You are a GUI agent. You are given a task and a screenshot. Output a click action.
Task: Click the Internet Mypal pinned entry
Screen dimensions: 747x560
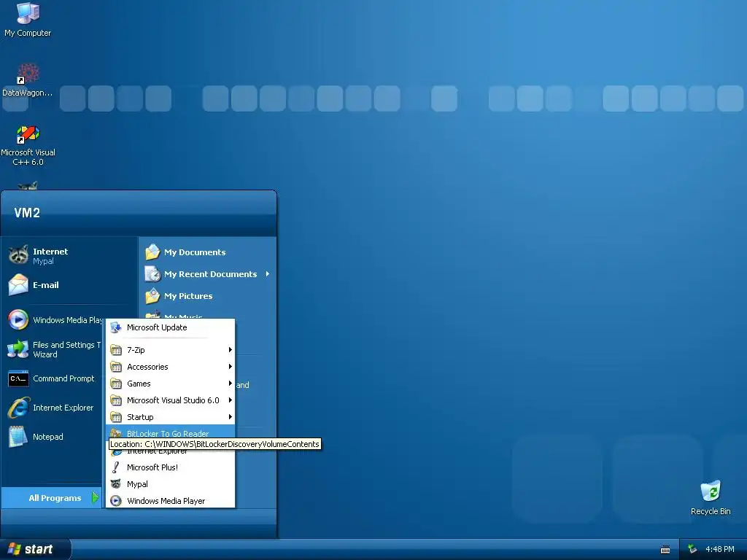69,255
